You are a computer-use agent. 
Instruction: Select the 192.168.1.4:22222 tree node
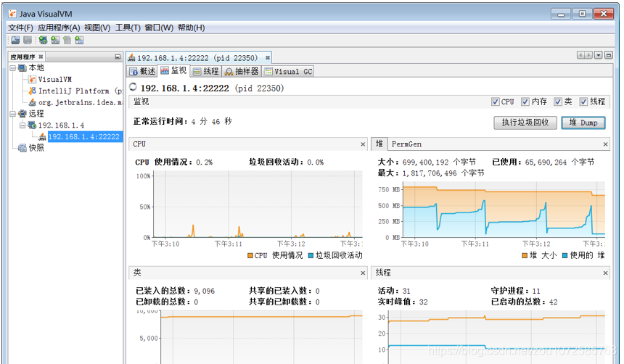click(84, 137)
